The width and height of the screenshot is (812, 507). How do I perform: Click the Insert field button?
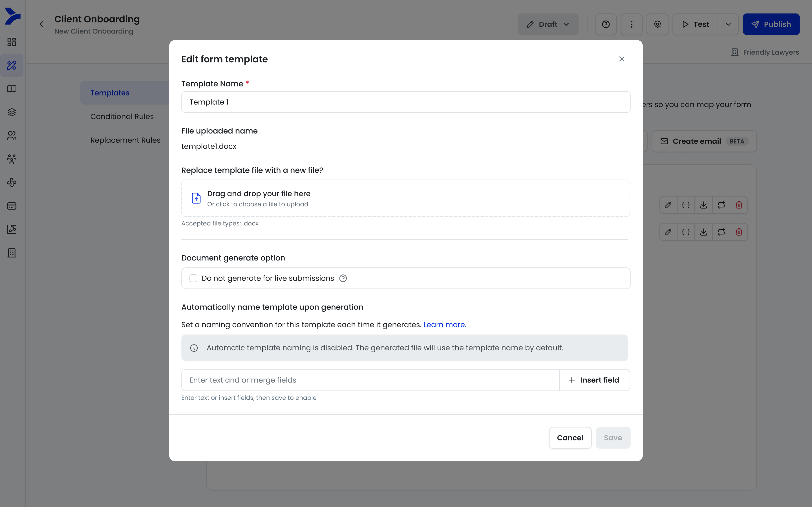click(594, 380)
